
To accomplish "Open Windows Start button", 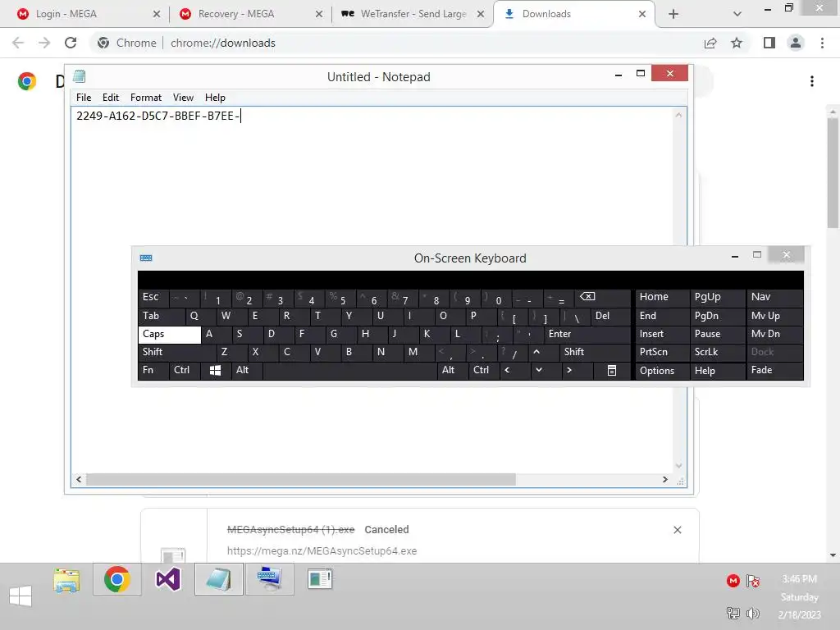I will coord(21,596).
